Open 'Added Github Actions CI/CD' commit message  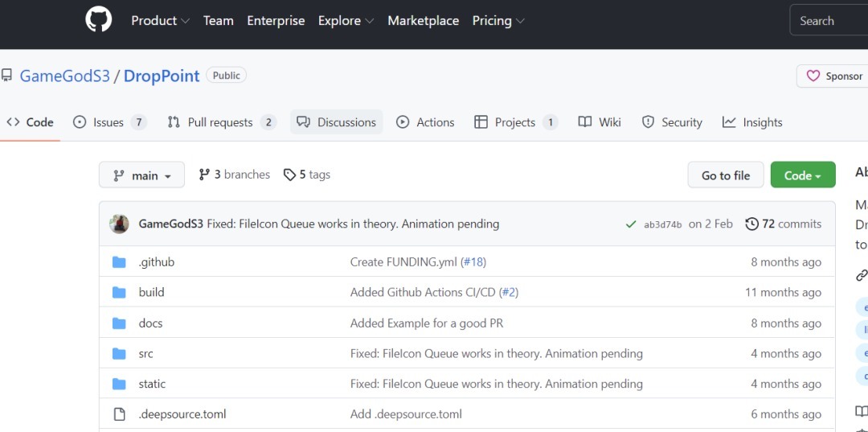click(424, 293)
